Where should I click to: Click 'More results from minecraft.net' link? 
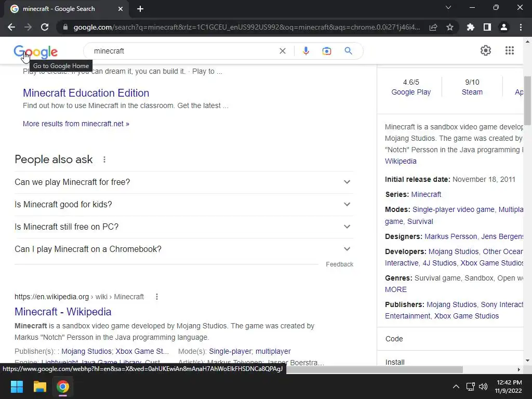coord(76,124)
